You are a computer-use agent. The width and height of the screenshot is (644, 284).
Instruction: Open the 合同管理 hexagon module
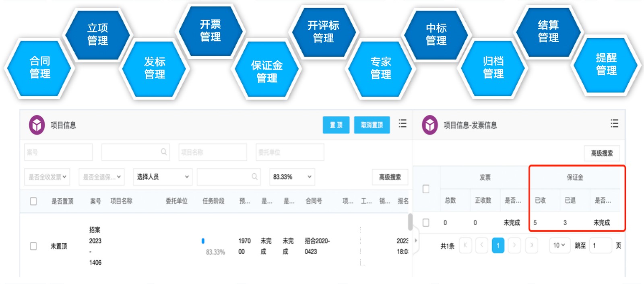coord(39,68)
